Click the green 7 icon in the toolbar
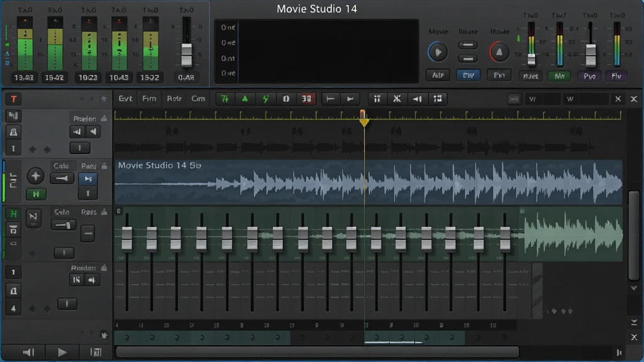The height and width of the screenshot is (362, 644). click(x=225, y=99)
